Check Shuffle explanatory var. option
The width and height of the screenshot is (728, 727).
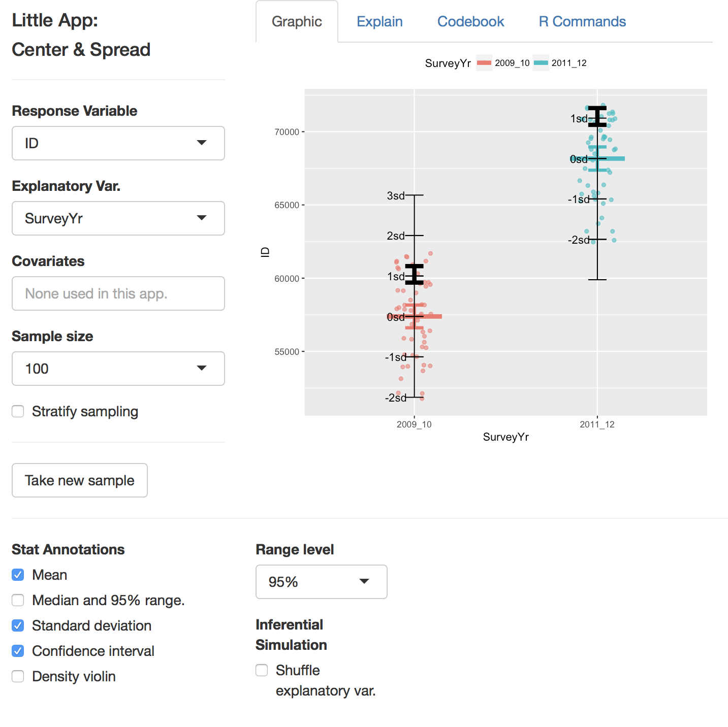262,670
